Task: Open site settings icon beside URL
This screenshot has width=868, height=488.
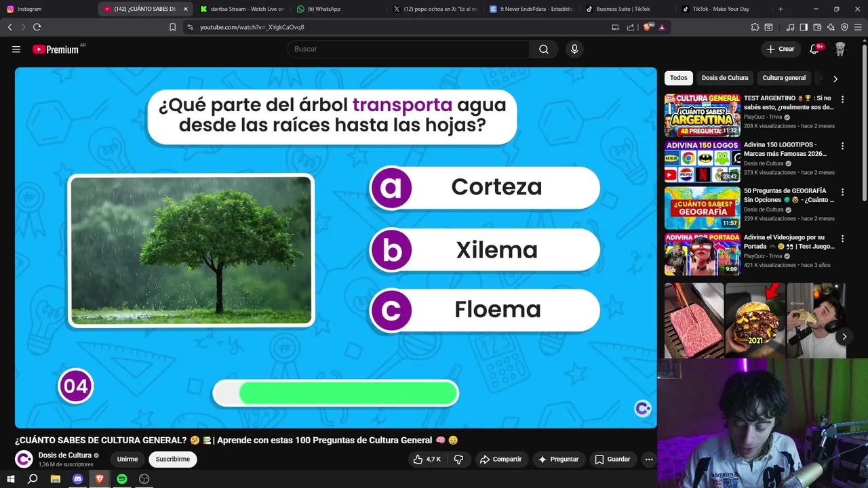Action: click(x=190, y=27)
